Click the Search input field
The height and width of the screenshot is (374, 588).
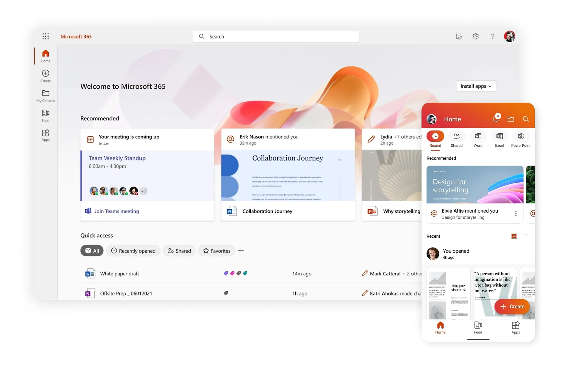(x=276, y=36)
